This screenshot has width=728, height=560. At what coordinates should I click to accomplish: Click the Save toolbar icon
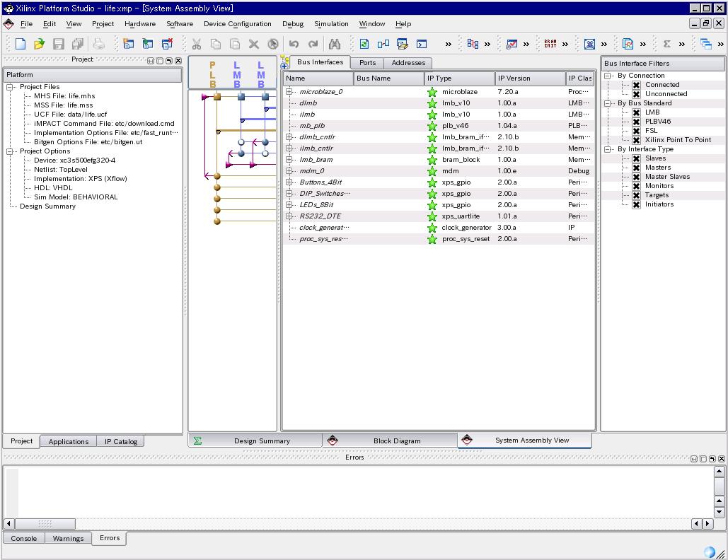pos(59,44)
